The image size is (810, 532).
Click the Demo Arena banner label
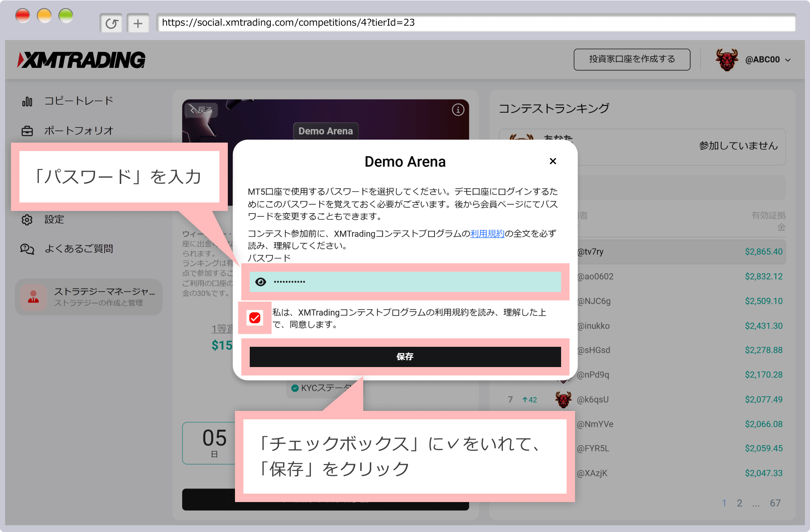[x=326, y=131]
